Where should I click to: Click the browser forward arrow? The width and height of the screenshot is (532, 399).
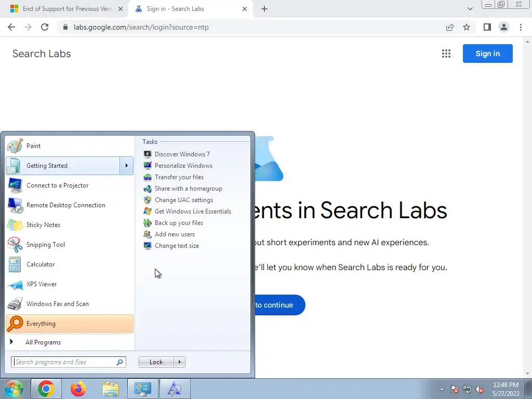point(28,27)
